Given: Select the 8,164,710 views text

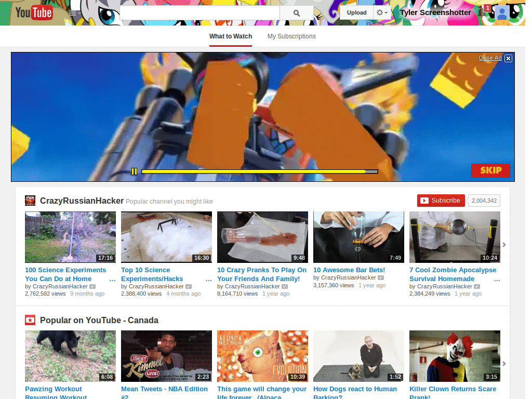Looking at the screenshot, I should tap(237, 294).
